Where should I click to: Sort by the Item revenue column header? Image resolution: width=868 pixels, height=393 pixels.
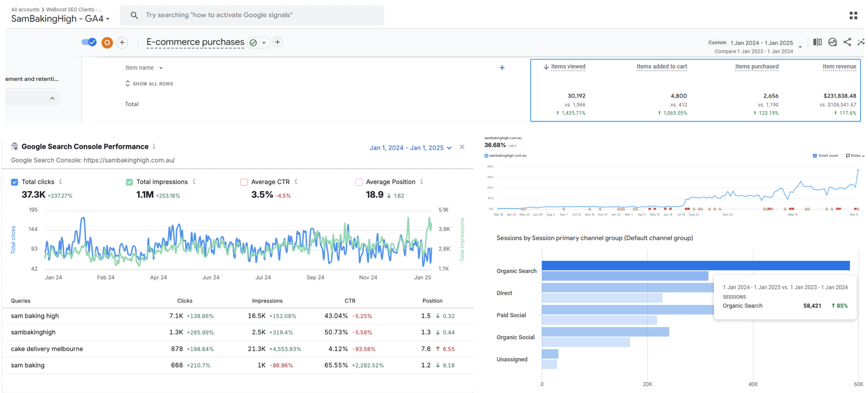(839, 67)
